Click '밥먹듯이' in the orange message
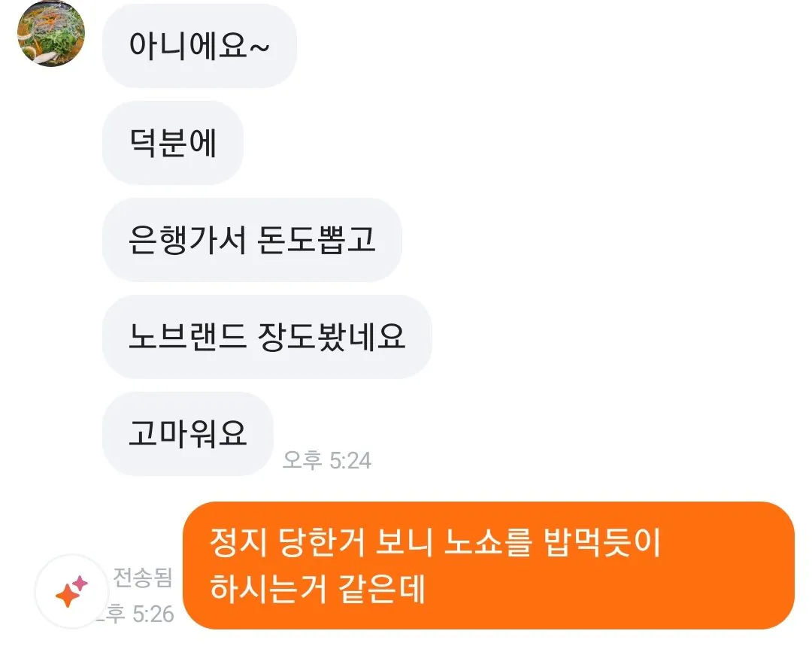812x658 pixels. pos(602,542)
